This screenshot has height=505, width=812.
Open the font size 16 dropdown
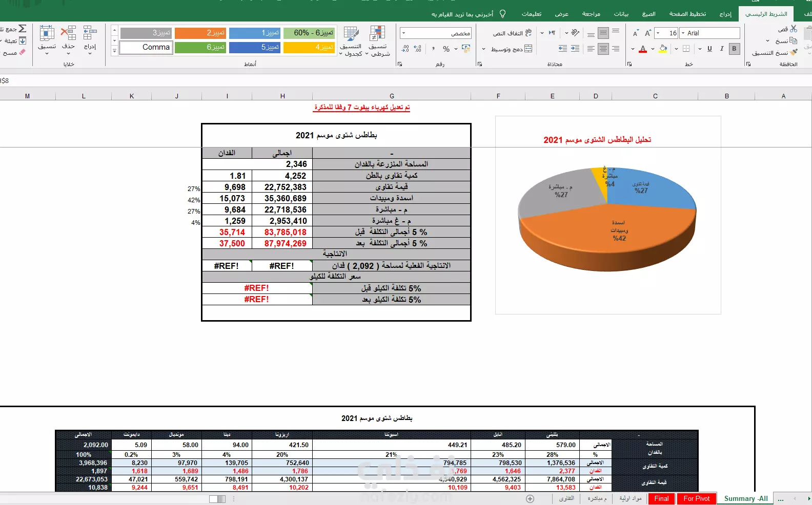tap(658, 33)
